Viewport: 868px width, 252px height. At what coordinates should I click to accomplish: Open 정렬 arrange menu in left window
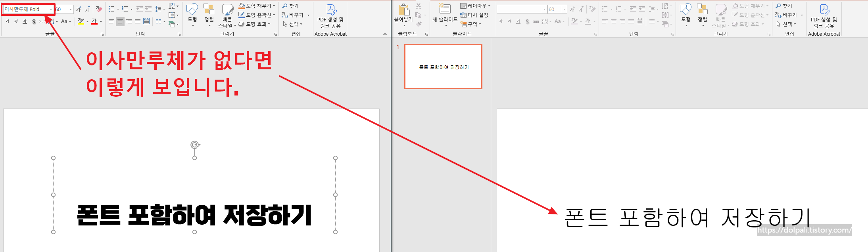click(x=209, y=15)
